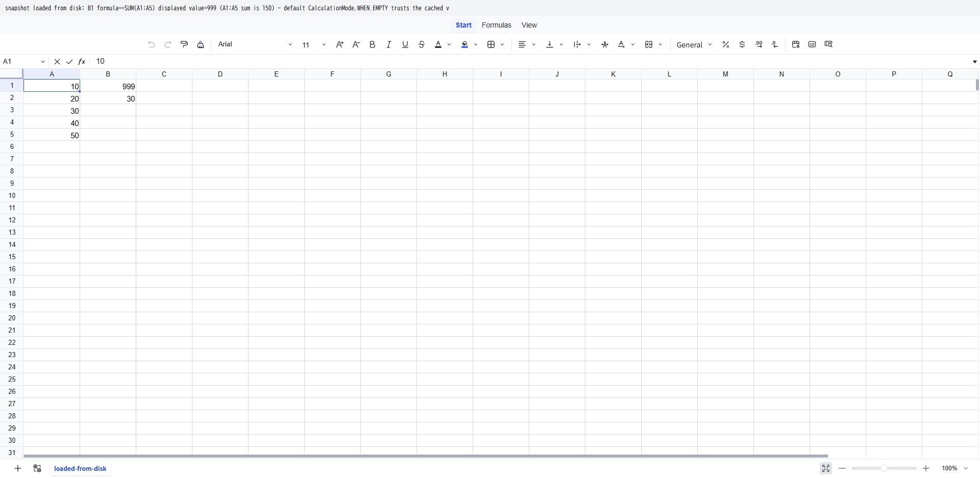
Task: Click the fx insert function button
Action: pyautogui.click(x=82, y=62)
